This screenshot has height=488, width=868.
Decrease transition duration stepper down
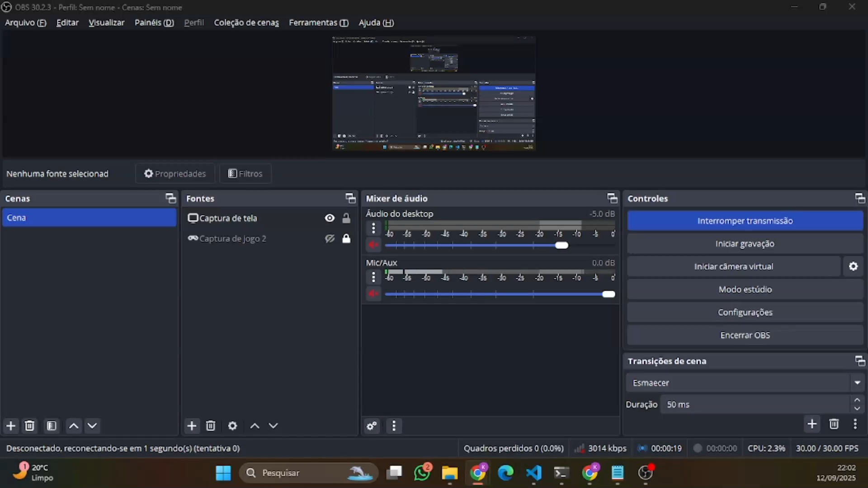pyautogui.click(x=857, y=408)
